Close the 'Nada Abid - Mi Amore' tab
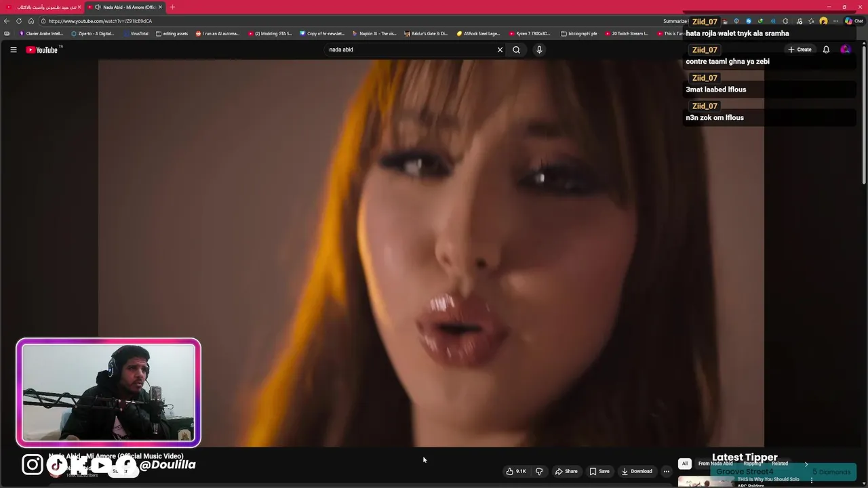This screenshot has width=868, height=488. [x=160, y=7]
